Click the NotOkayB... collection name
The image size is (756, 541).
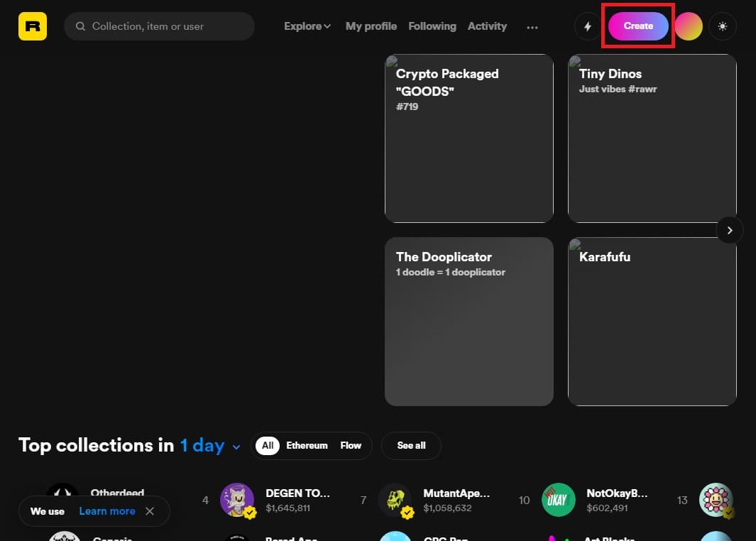pos(617,493)
